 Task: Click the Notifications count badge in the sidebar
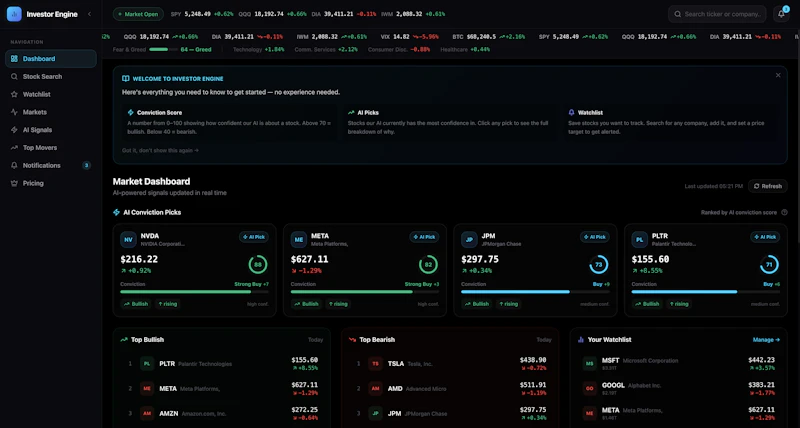click(x=86, y=165)
